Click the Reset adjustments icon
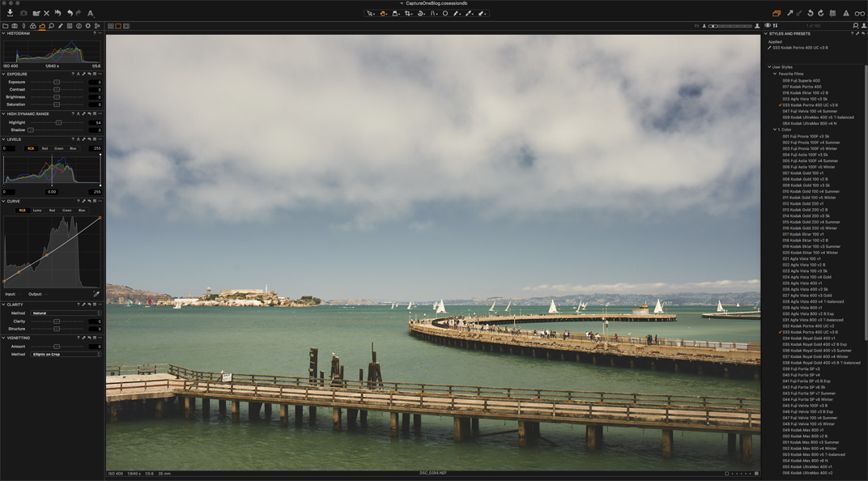The image size is (868, 481). 57,13
